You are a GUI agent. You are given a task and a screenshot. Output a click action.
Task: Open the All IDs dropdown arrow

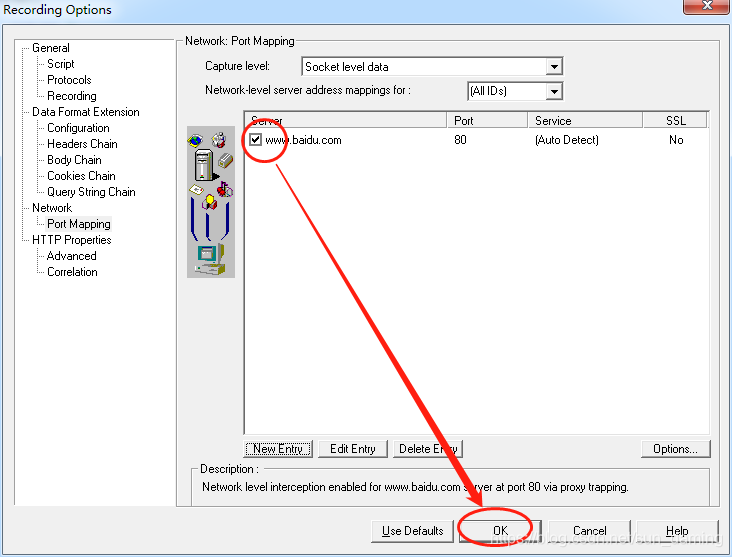[x=554, y=91]
